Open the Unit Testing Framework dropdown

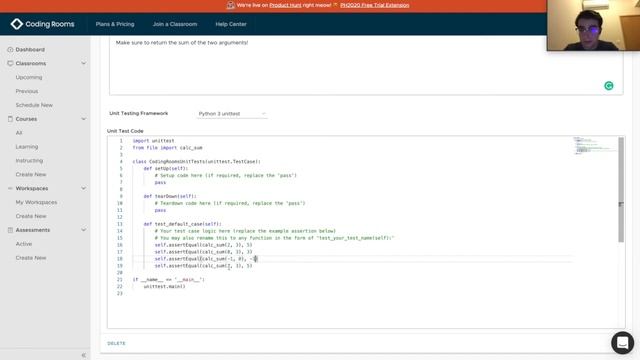point(232,113)
